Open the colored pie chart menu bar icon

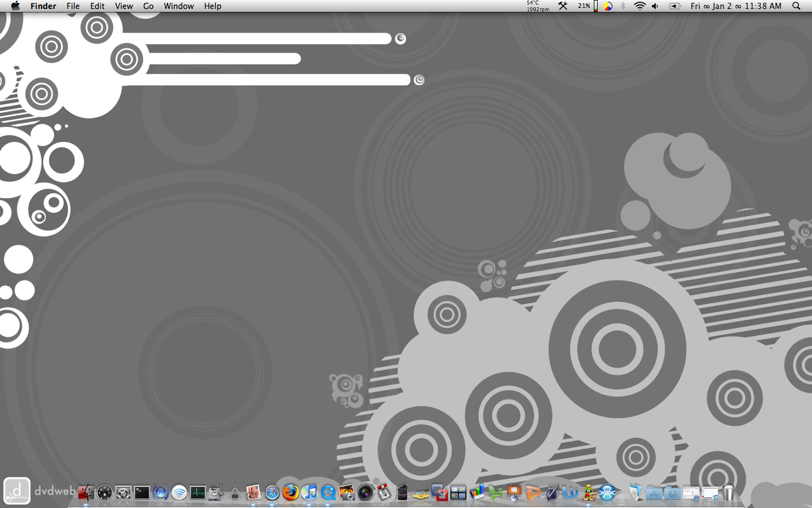pos(608,6)
